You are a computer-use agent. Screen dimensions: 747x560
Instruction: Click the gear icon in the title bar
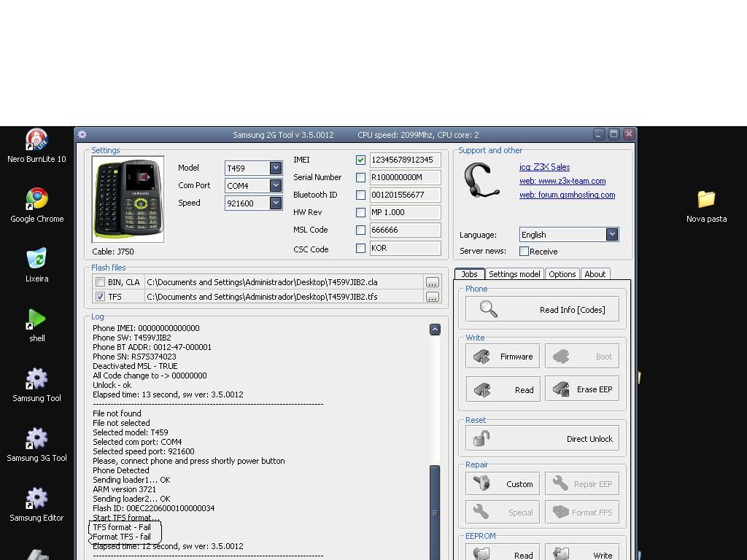(82, 135)
